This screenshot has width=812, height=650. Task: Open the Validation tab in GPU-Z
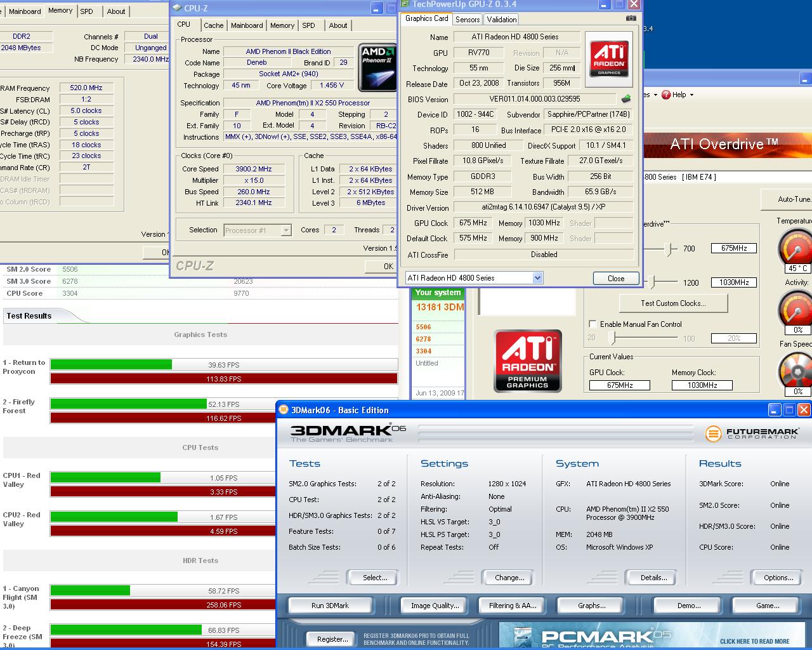[502, 20]
